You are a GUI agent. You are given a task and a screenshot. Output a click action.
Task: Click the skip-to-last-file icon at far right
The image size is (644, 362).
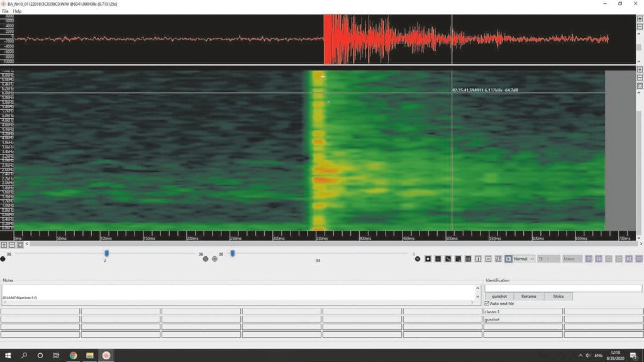tap(639, 258)
